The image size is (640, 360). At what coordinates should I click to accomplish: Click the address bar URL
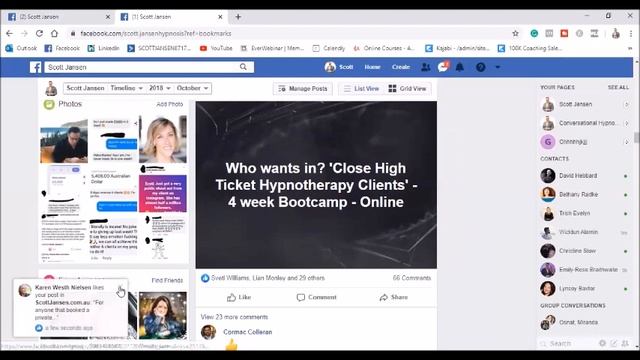click(156, 33)
